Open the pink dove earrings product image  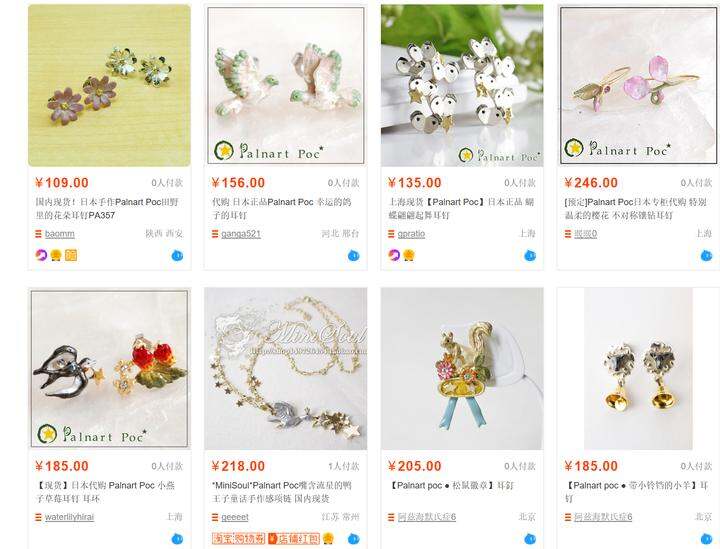tap(286, 85)
